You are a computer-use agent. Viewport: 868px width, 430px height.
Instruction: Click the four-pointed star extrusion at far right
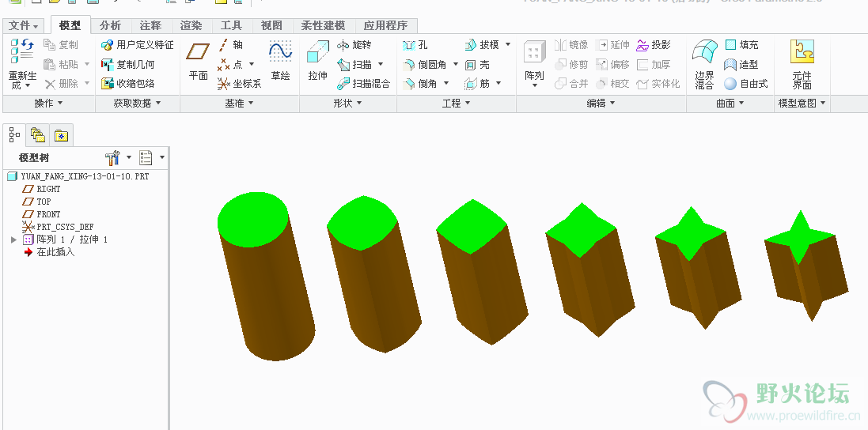[x=805, y=266]
